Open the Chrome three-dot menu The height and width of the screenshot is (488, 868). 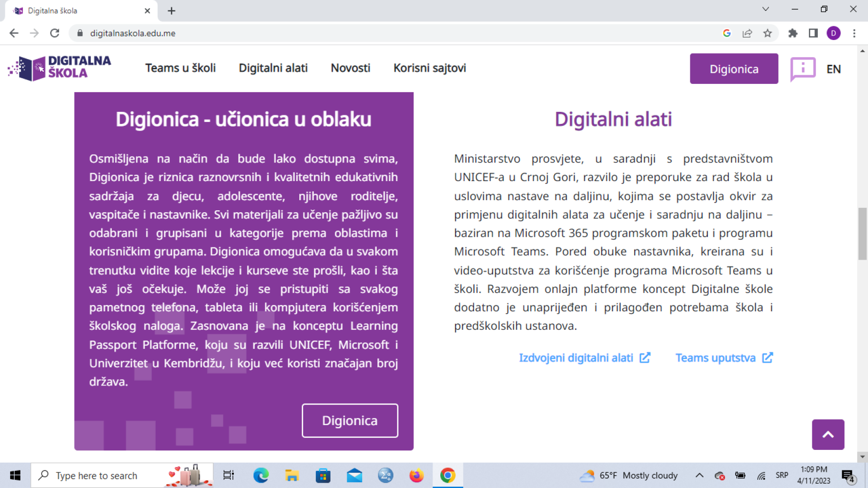(855, 33)
